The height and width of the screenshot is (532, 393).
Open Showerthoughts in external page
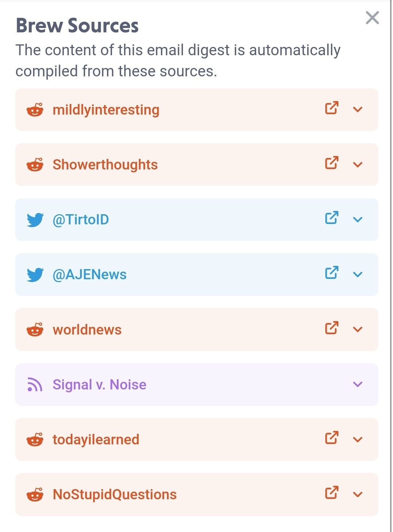click(332, 163)
